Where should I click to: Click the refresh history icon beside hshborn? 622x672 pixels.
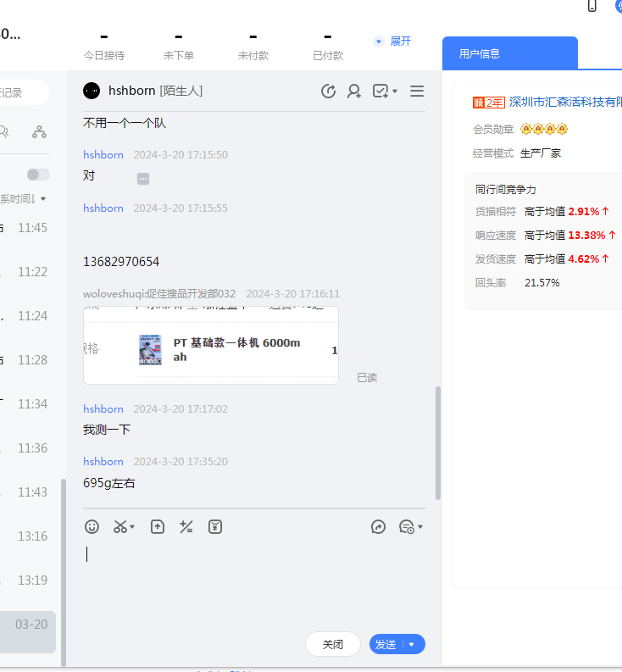pos(328,92)
